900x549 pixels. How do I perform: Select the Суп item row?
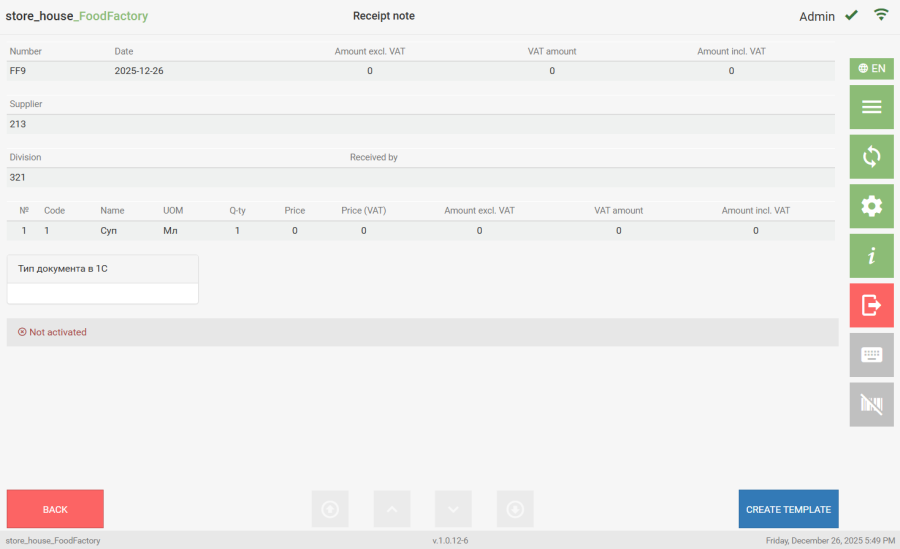point(110,231)
